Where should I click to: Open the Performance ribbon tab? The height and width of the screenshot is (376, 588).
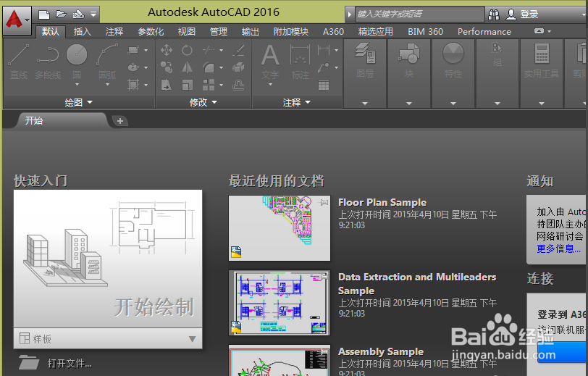[484, 32]
